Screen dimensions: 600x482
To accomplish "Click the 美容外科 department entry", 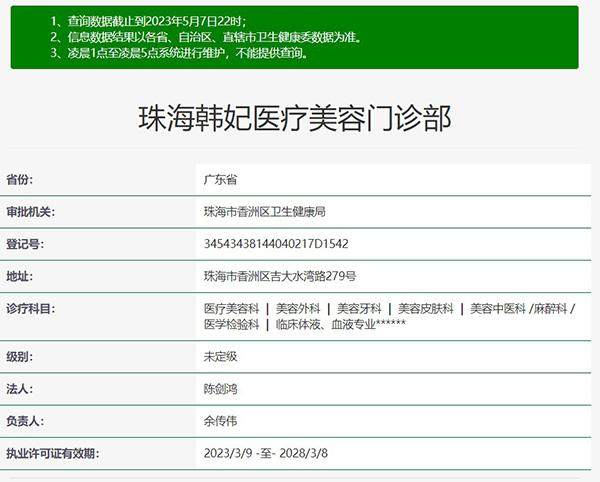I will click(x=298, y=309).
